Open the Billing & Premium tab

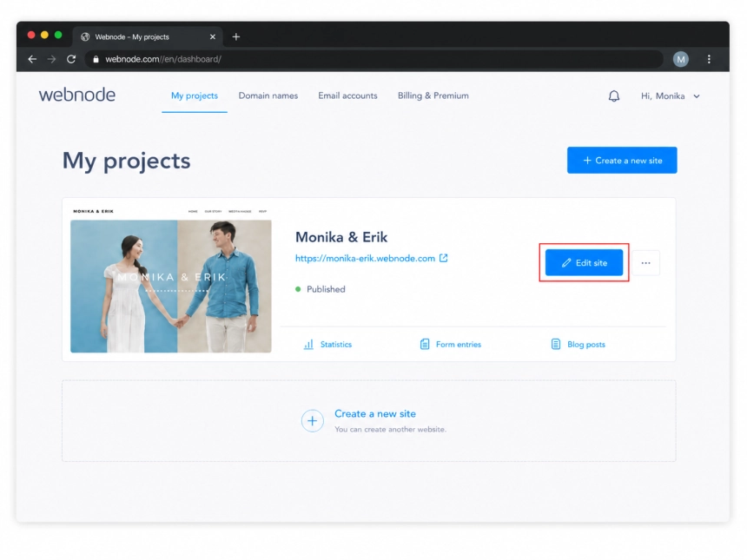433,96
